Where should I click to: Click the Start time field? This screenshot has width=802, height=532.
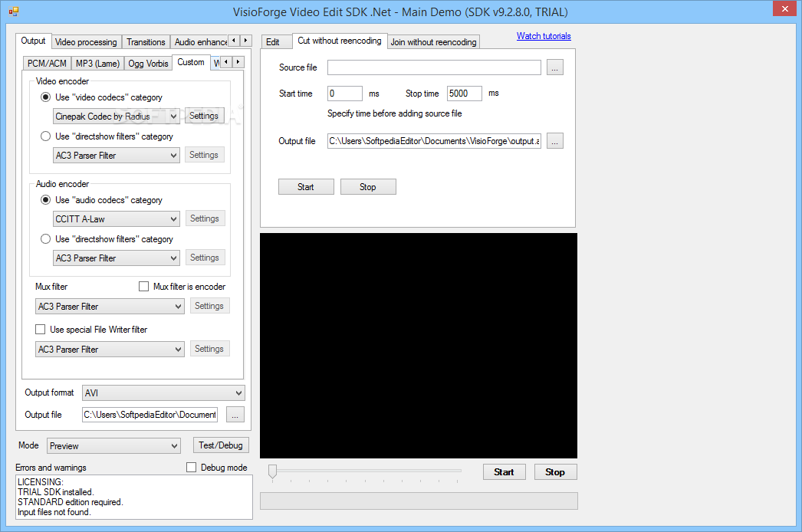[x=345, y=93]
